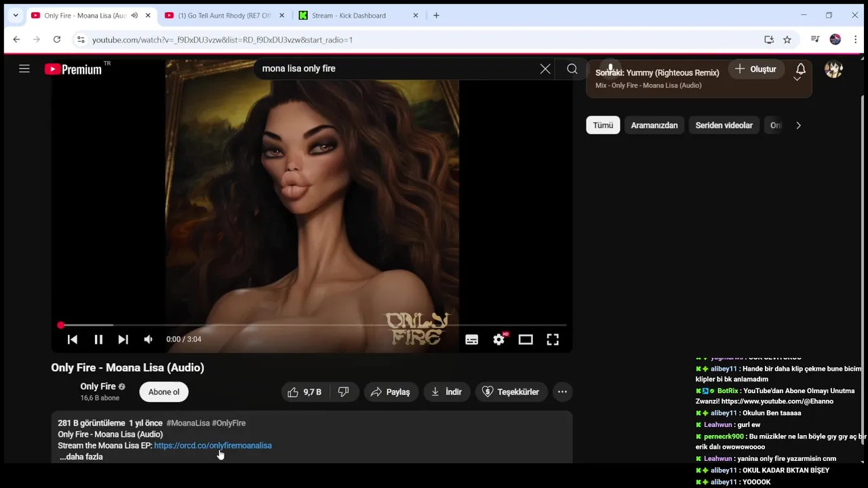
Task: Expand the mix playlist panel chevron
Action: pos(797,79)
